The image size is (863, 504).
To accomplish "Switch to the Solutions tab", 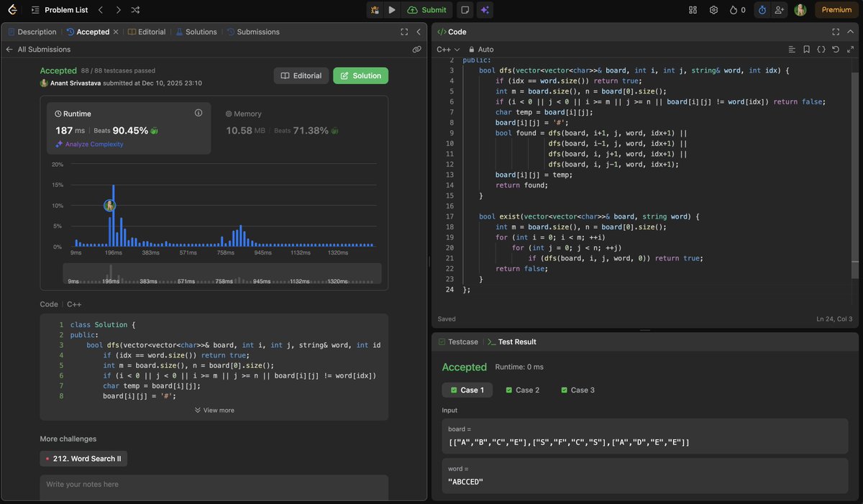I will [x=196, y=32].
